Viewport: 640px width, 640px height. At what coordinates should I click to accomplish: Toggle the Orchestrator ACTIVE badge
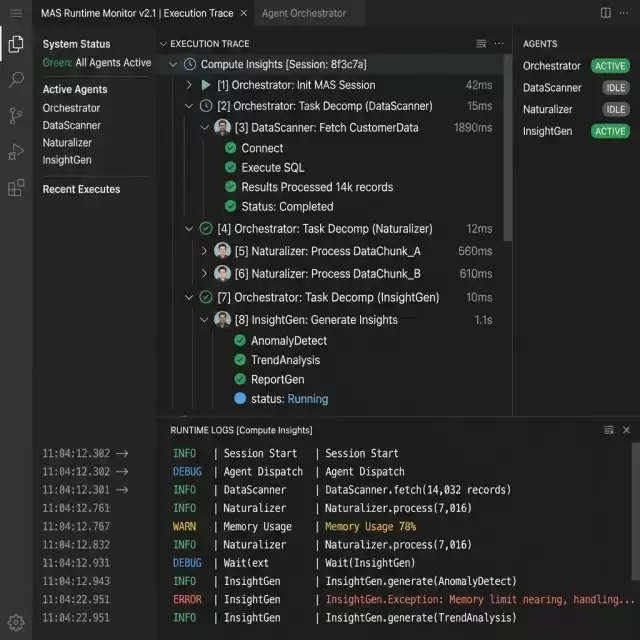pyautogui.click(x=610, y=66)
